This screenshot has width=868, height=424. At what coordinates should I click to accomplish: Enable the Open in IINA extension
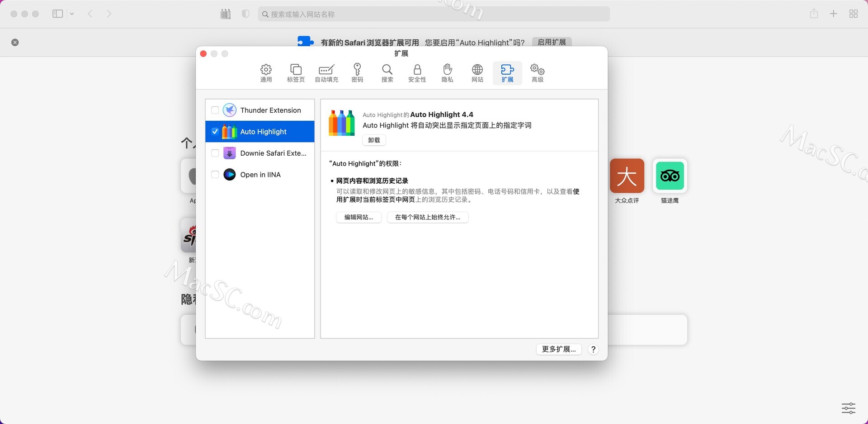tap(215, 175)
